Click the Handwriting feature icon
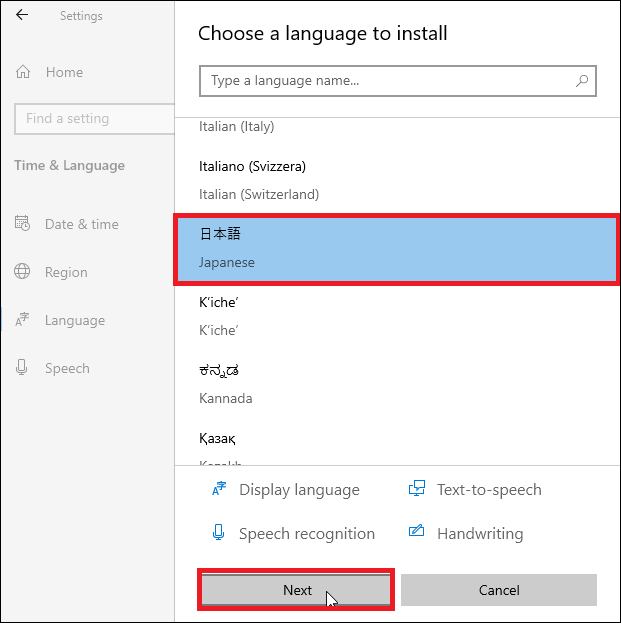The height and width of the screenshot is (623, 621). (x=418, y=534)
